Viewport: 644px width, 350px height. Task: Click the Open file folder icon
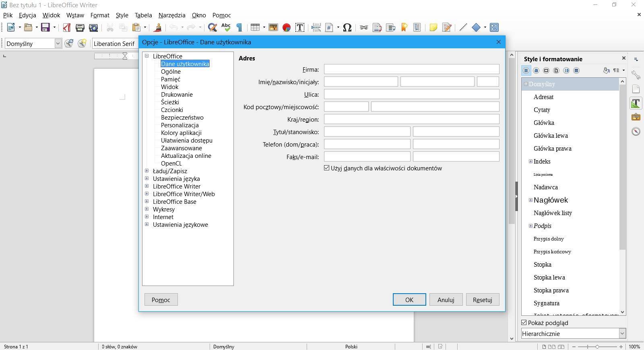point(28,27)
